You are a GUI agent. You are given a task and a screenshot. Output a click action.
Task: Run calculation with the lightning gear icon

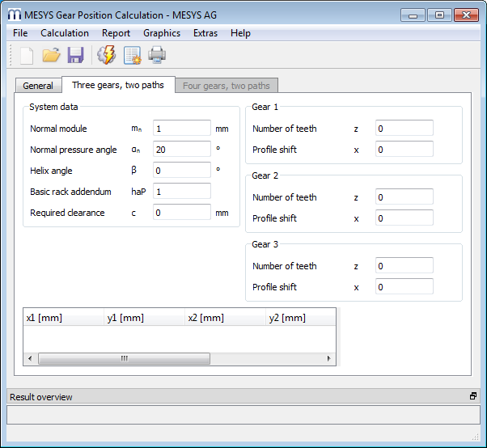point(106,55)
